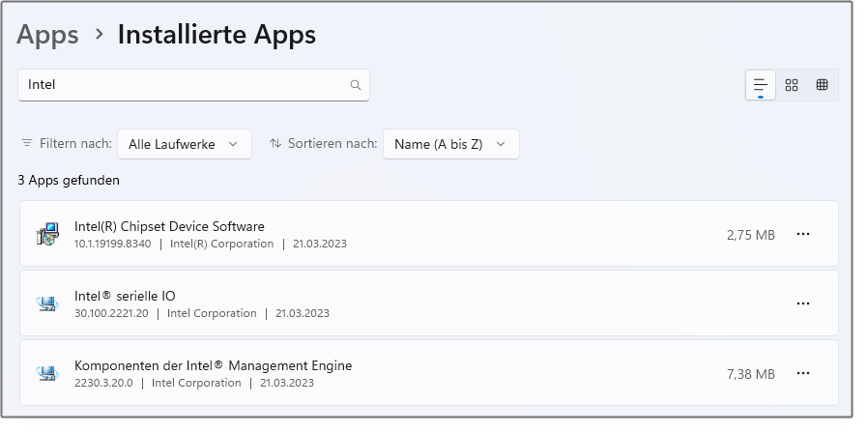Go back to Apps breadcrumb
Viewport: 868px width, 433px height.
pos(47,35)
